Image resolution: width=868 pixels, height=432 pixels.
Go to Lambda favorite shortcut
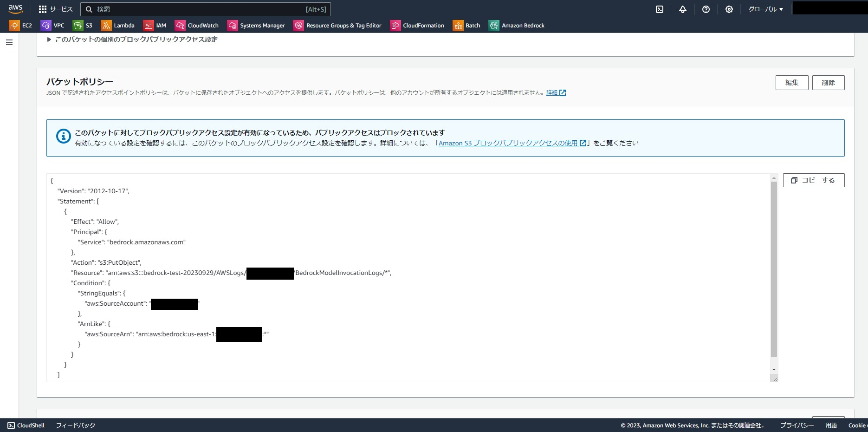pyautogui.click(x=118, y=26)
